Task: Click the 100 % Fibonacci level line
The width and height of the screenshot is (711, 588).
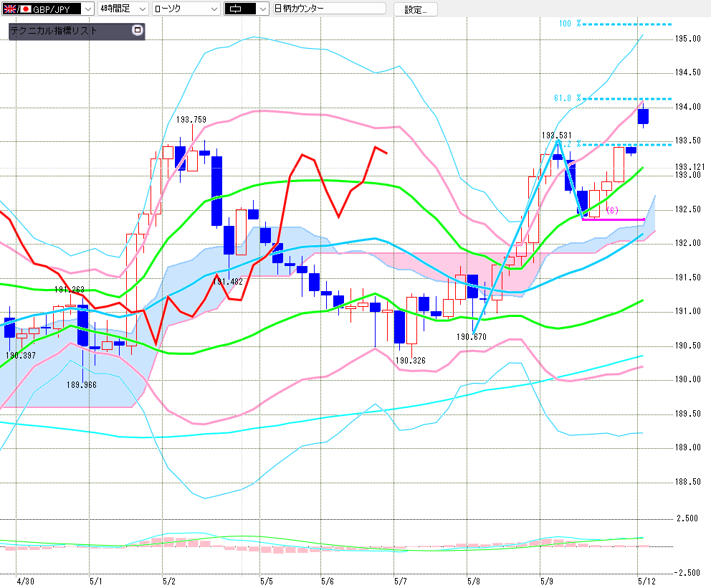Action: [627, 24]
